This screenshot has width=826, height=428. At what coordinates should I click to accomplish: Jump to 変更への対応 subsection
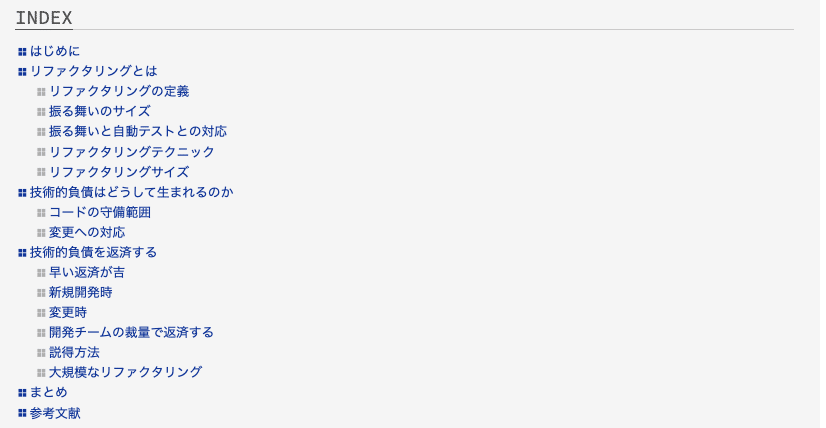point(87,232)
